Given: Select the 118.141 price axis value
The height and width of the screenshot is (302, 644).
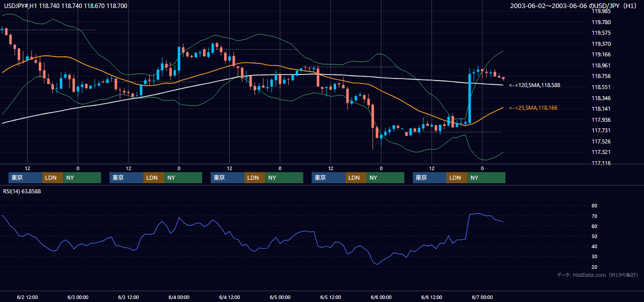Looking at the screenshot, I should point(601,109).
